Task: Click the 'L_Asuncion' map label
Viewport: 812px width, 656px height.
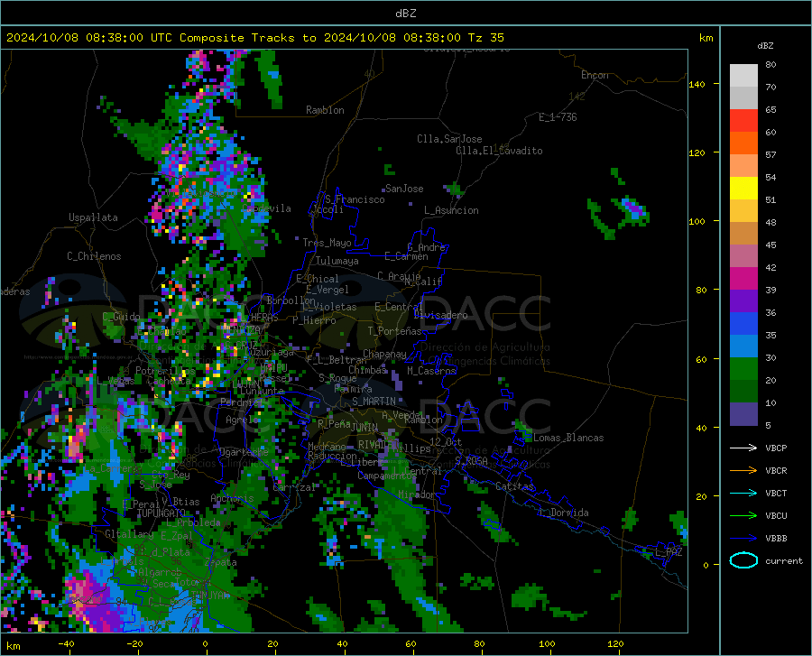Action: click(451, 210)
